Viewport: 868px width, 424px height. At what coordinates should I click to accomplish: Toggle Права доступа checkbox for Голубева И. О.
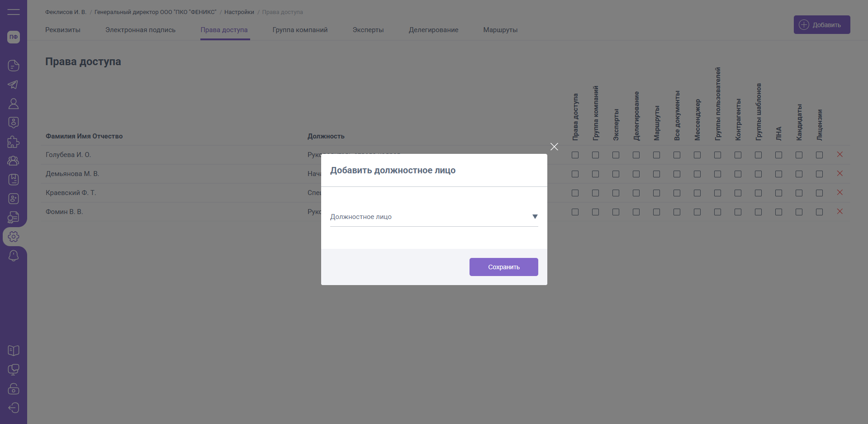[575, 155]
